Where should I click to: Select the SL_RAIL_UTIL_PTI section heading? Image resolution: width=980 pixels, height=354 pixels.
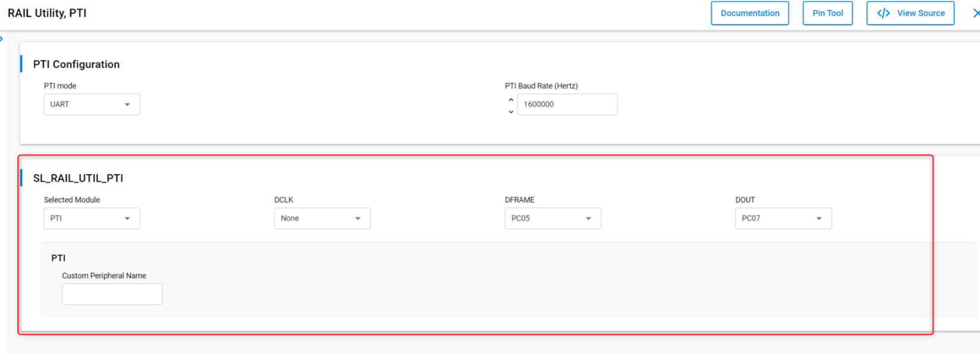[x=78, y=178]
